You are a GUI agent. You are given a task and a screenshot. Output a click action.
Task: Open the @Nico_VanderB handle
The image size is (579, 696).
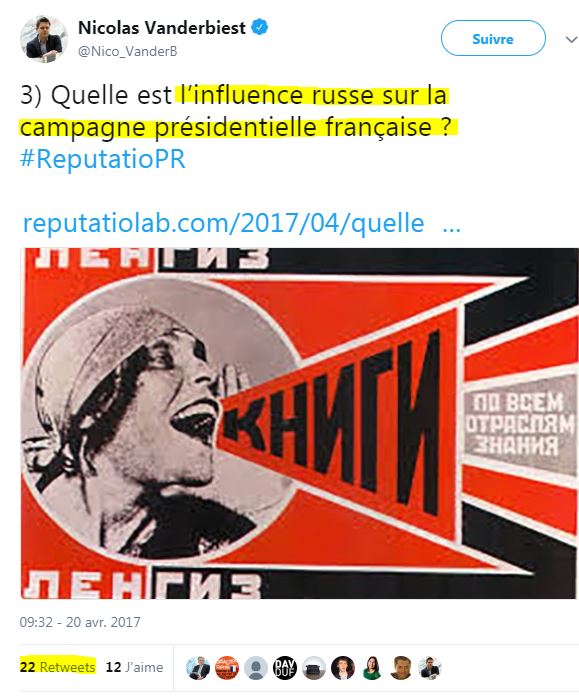[x=127, y=51]
